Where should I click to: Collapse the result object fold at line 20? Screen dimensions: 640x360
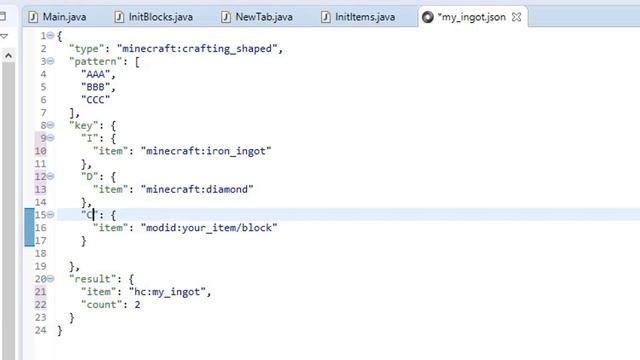coord(50,279)
